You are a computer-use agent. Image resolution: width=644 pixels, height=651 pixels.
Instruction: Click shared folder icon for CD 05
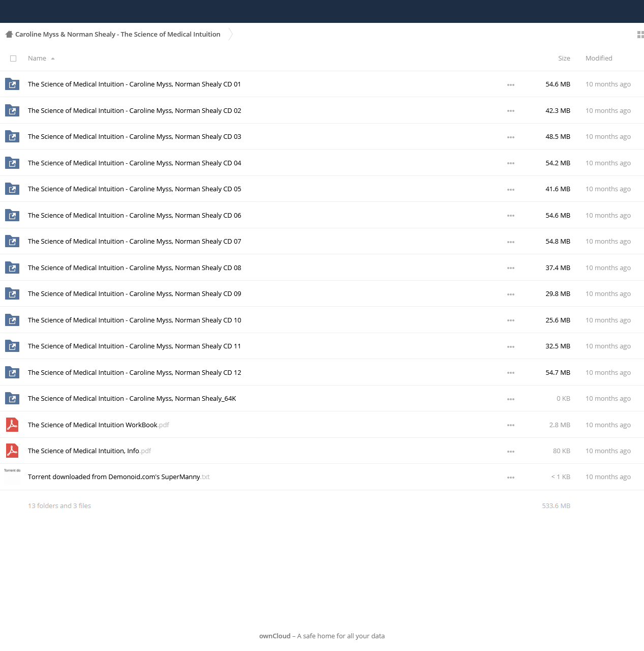12,189
